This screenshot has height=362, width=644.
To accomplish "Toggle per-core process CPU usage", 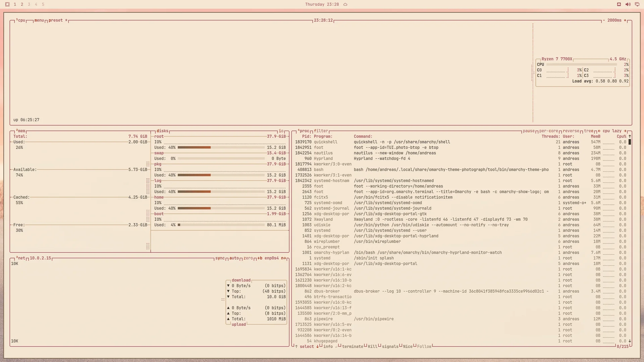I will [548, 131].
